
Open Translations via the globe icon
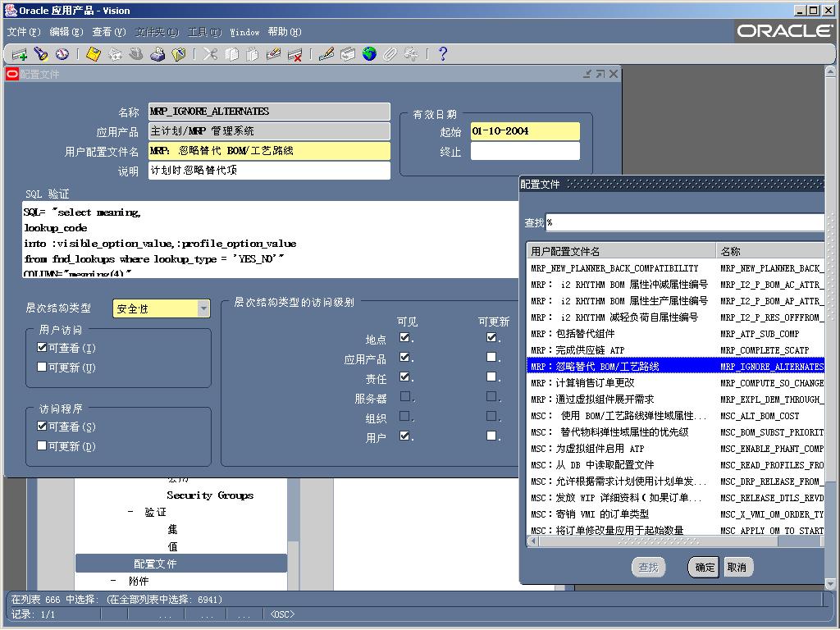pyautogui.click(x=369, y=54)
